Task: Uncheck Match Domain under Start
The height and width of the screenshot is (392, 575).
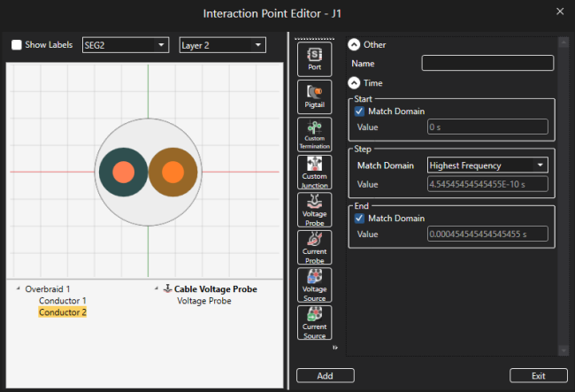Action: [x=359, y=111]
